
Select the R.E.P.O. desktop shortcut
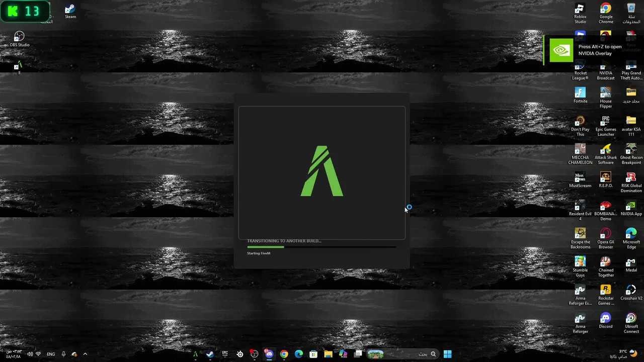tap(606, 180)
